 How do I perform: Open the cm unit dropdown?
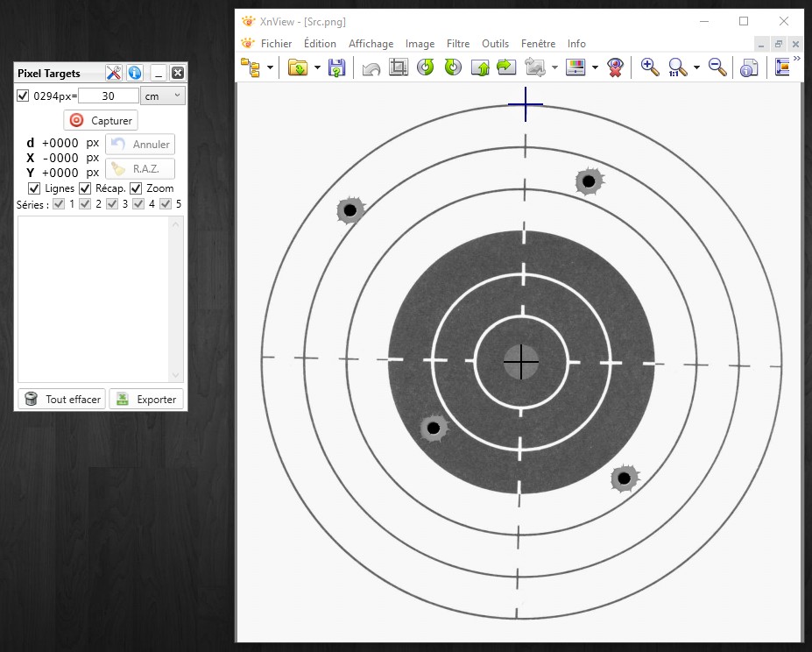point(163,96)
